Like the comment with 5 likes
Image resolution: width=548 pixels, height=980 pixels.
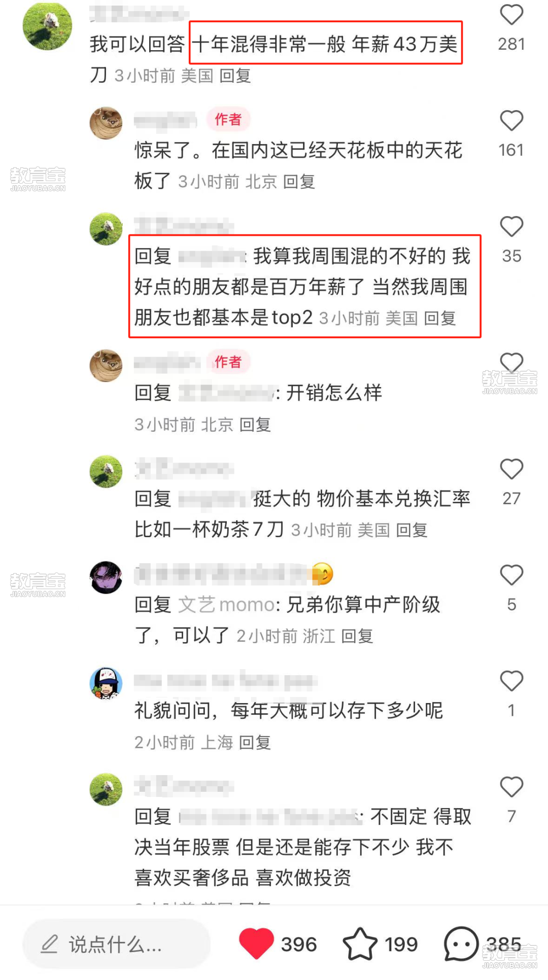tap(511, 575)
